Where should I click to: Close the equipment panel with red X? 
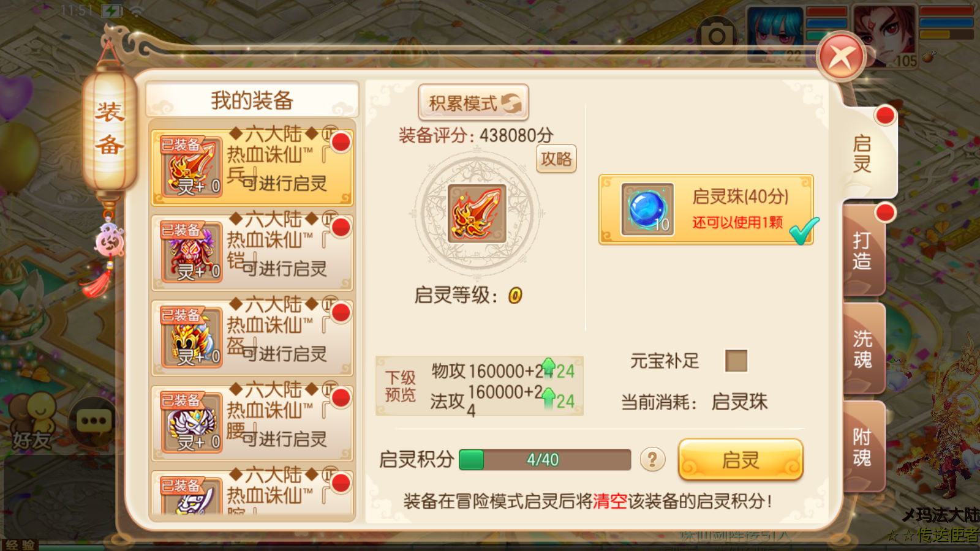[841, 58]
